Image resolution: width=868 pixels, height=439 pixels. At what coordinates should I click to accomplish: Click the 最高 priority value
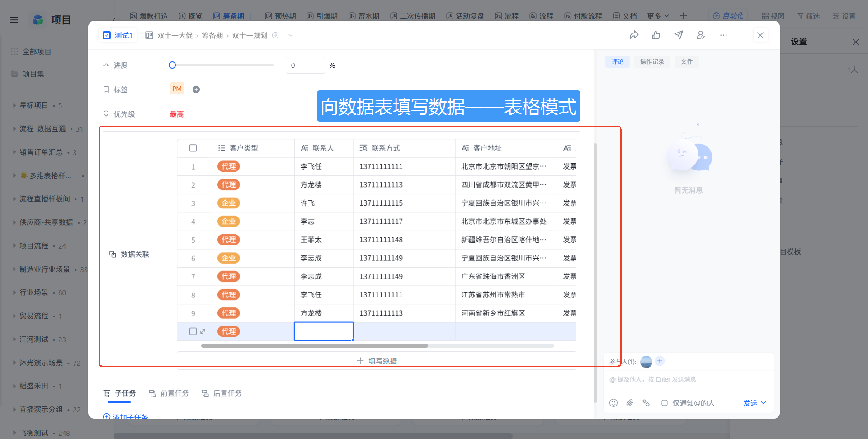coord(177,114)
